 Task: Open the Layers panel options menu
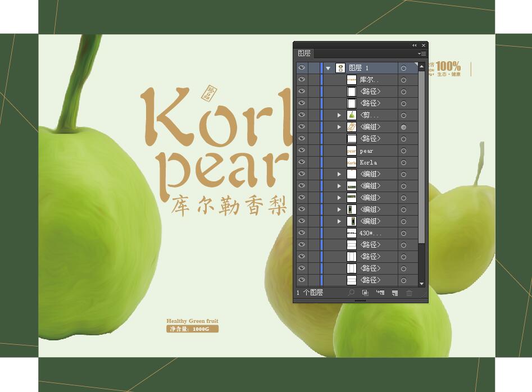coord(422,53)
